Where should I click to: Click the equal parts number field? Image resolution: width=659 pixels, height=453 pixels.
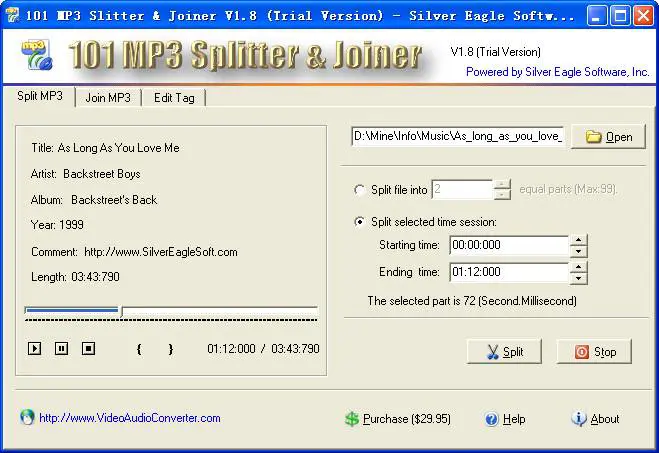(462, 189)
